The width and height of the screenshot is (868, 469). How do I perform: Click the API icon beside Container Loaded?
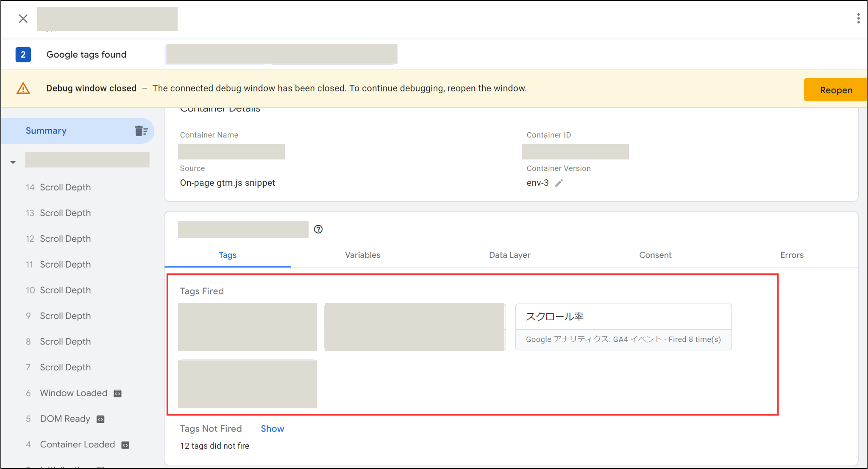125,445
